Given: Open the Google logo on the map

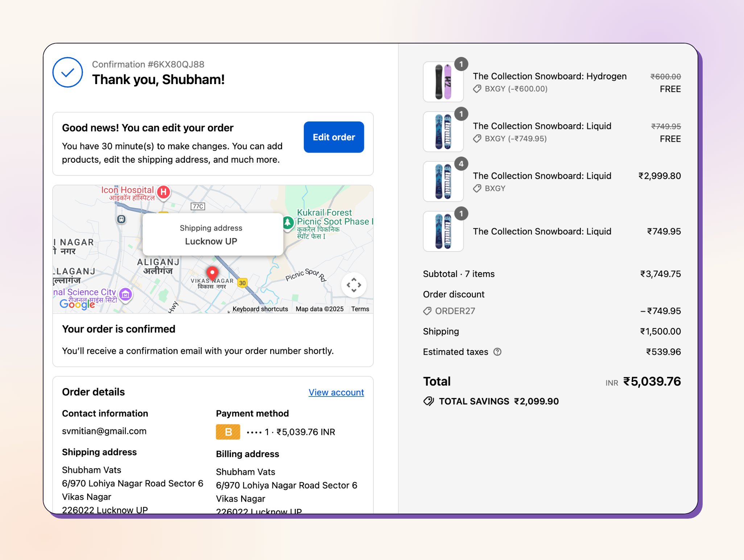Looking at the screenshot, I should point(77,304).
